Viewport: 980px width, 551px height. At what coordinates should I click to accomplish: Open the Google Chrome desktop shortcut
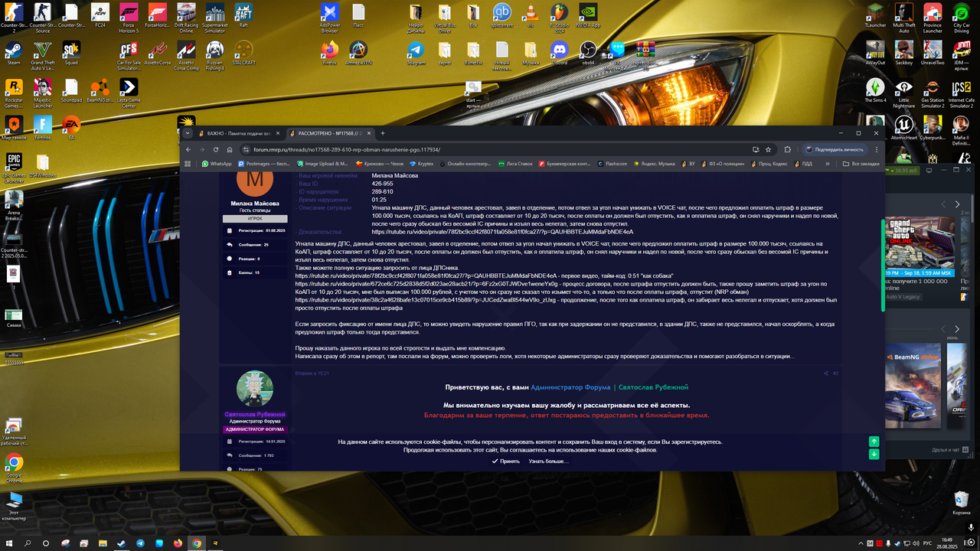[14, 467]
